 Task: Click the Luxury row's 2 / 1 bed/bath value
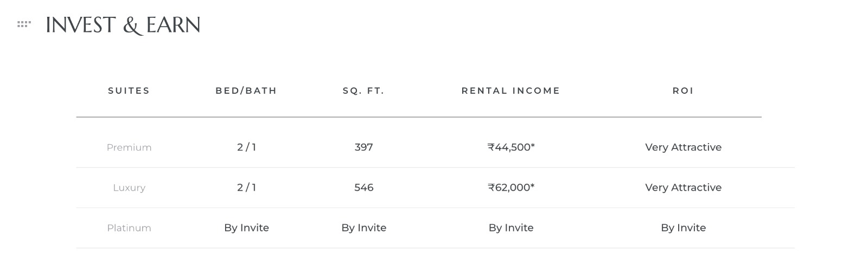click(x=246, y=187)
